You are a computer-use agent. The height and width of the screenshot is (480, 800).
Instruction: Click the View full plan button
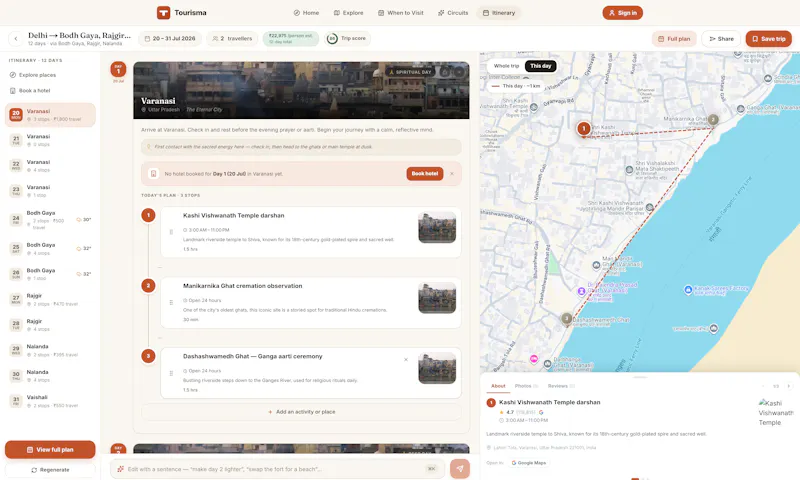[50, 449]
